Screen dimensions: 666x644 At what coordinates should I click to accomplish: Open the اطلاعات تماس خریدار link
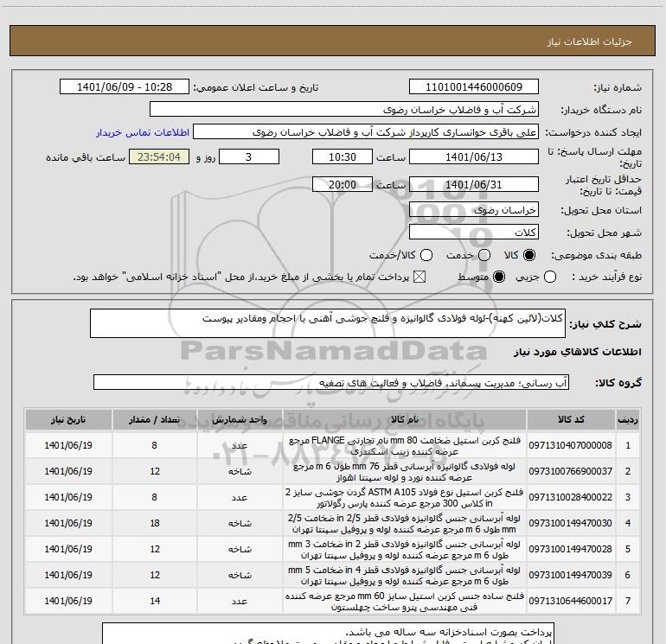(143, 132)
